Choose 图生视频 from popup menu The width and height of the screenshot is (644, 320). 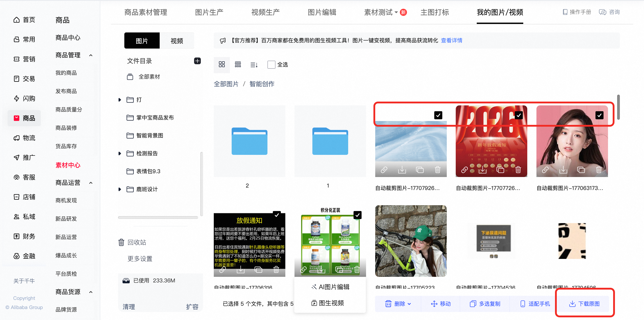[328, 303]
